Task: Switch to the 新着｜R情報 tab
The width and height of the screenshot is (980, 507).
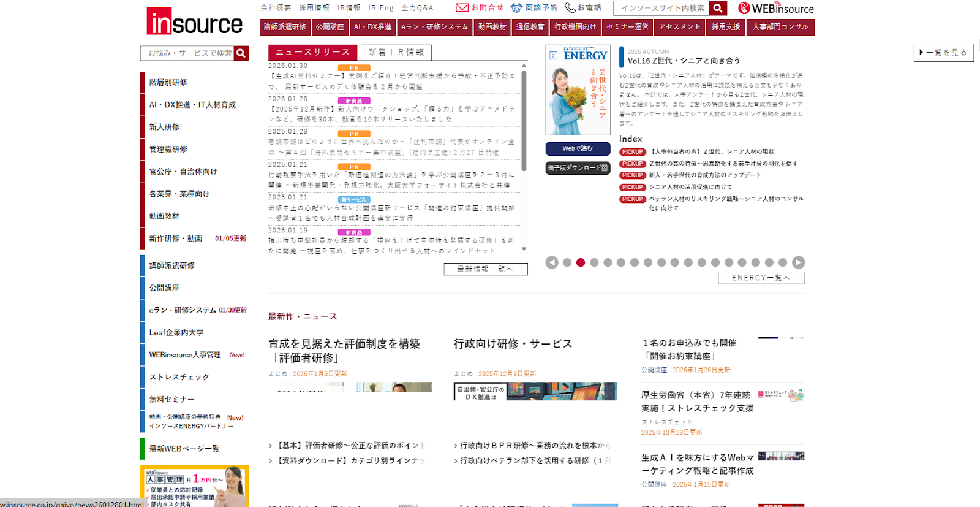Action: (396, 52)
